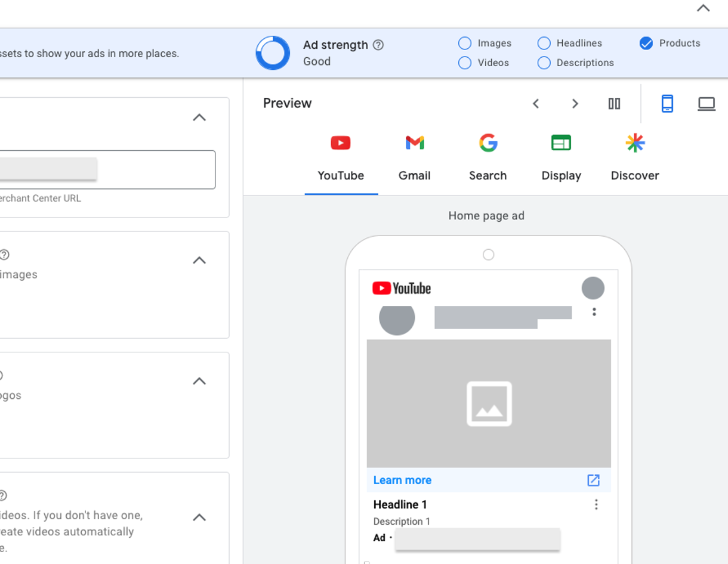Screen dimensions: 728x564
Task: Switch to the desktop laptop preview
Action: tap(707, 104)
